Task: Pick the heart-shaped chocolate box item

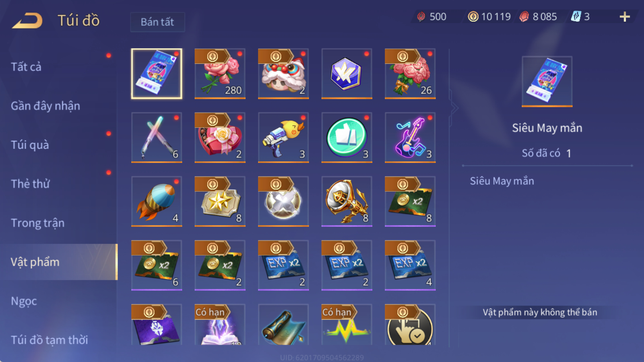Action: 220,138
